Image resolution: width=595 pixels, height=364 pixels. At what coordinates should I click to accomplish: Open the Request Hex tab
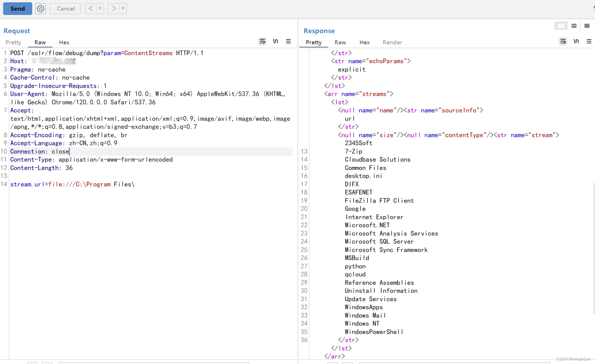(x=64, y=42)
